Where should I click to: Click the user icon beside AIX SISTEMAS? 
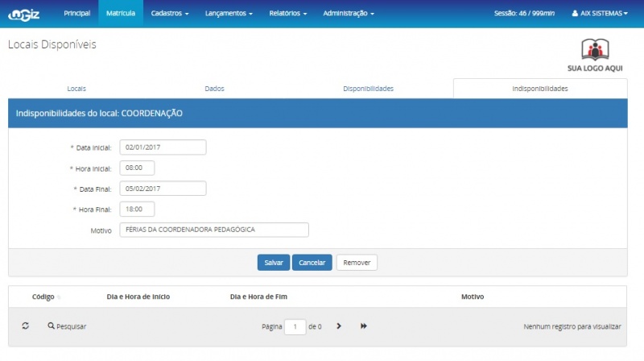pyautogui.click(x=575, y=13)
